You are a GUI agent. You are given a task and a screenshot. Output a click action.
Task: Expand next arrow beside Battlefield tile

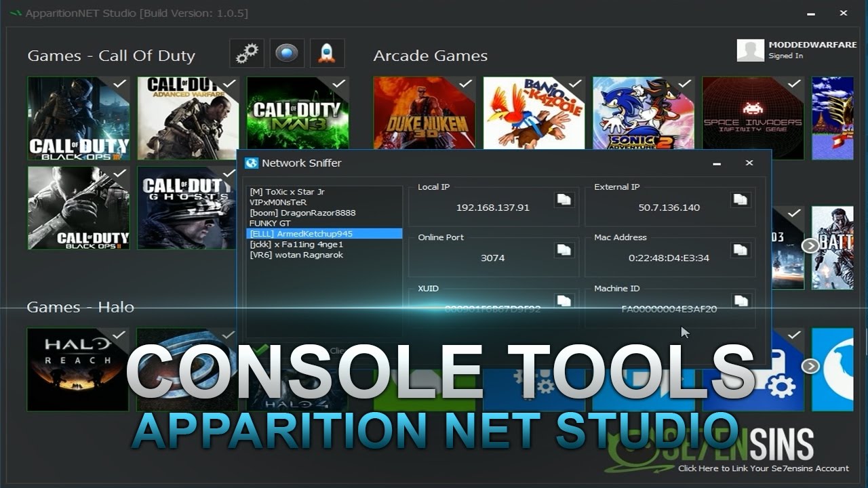pos(810,245)
